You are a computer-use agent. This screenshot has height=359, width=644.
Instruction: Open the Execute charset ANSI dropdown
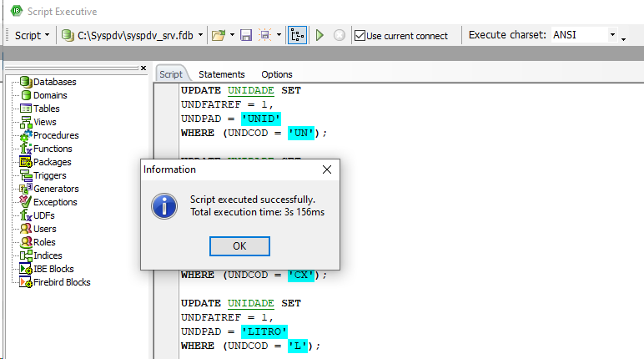tap(612, 35)
